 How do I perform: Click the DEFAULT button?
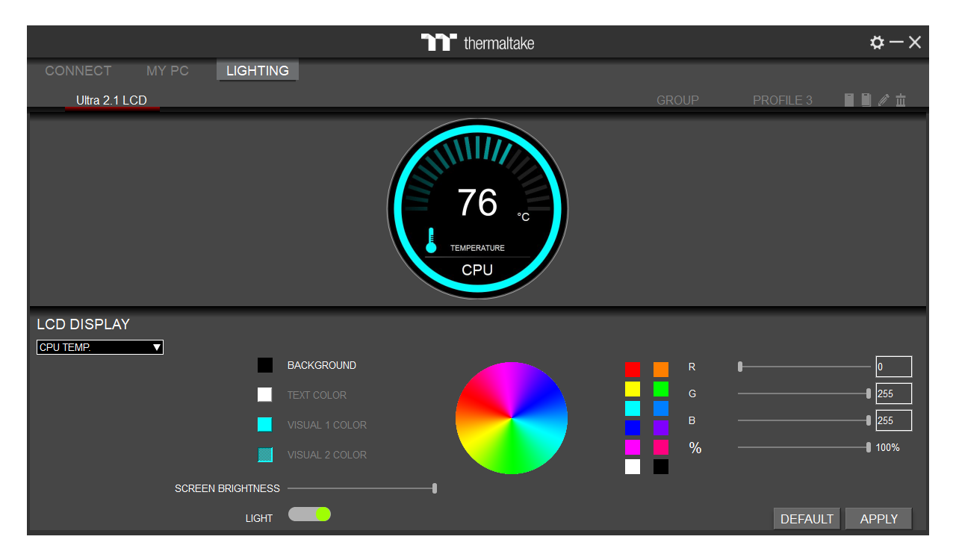tap(807, 519)
